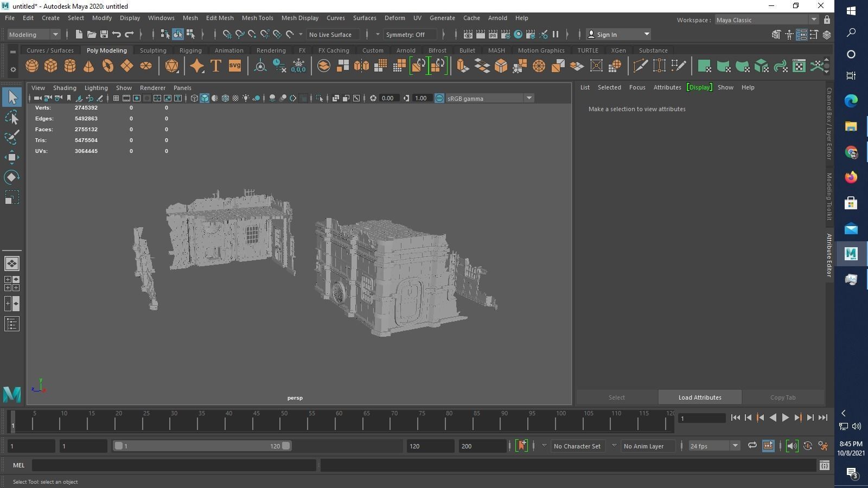Redo the last action
Image resolution: width=868 pixels, height=488 pixels.
point(129,34)
